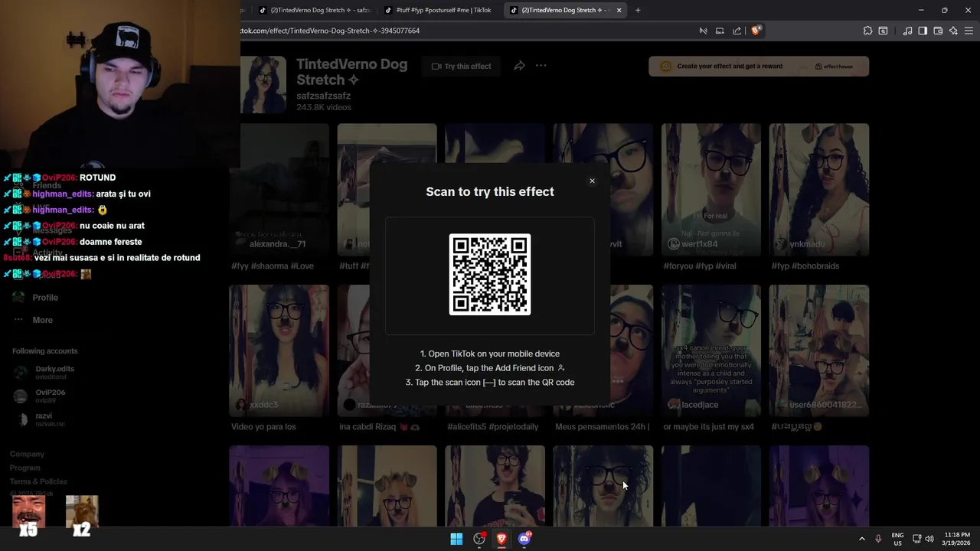Click the picture-in-picture icon in address bar

pos(720,31)
